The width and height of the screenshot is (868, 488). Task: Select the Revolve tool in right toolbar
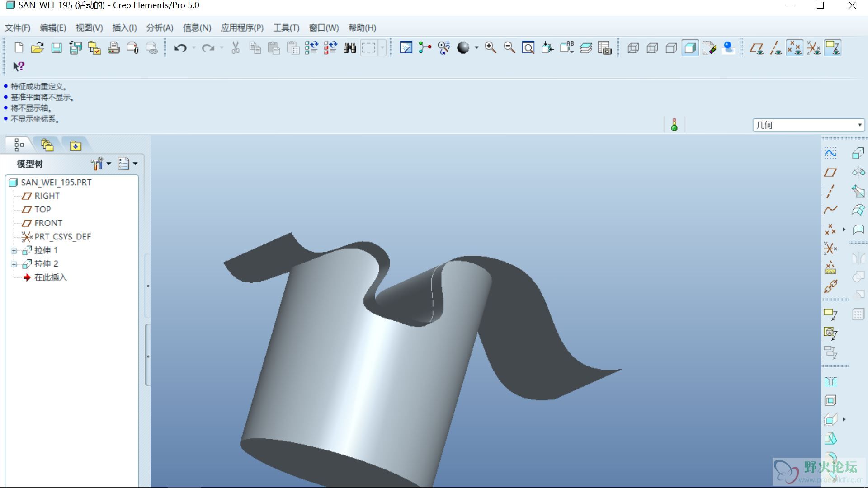[x=859, y=172]
